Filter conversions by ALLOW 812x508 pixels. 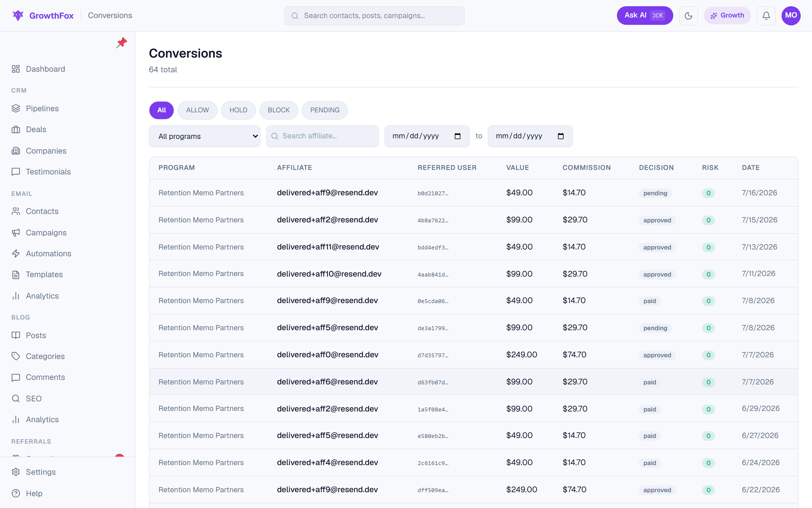(x=197, y=110)
